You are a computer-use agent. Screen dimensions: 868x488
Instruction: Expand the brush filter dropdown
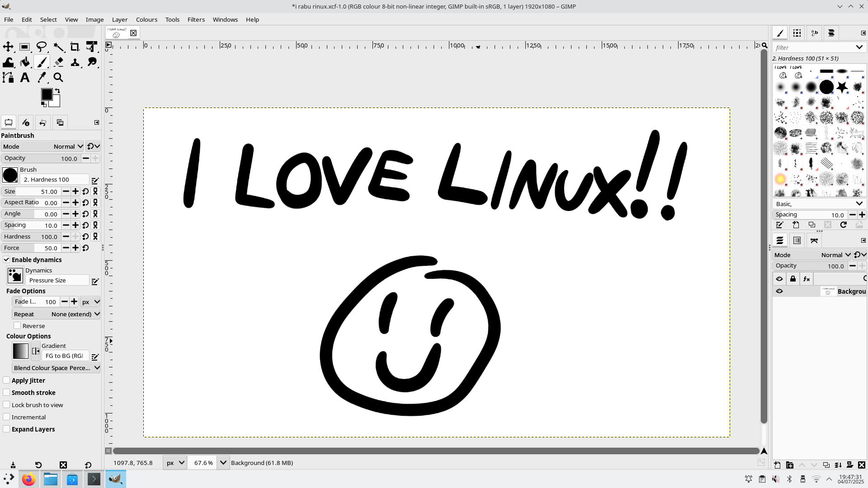coord(859,47)
